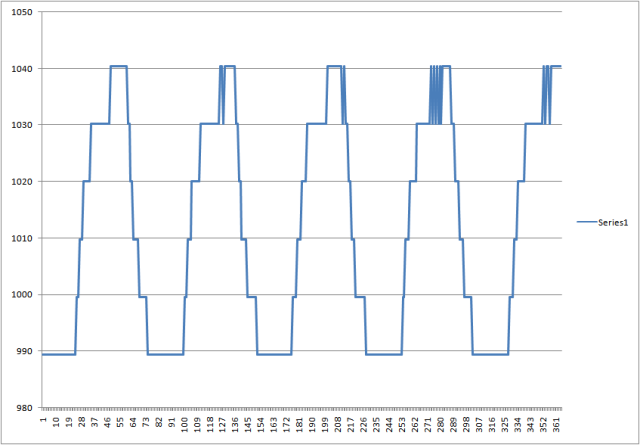The width and height of the screenshot is (640, 445).
Task: Select the 1020 label on the Y axis
Action: (22, 182)
